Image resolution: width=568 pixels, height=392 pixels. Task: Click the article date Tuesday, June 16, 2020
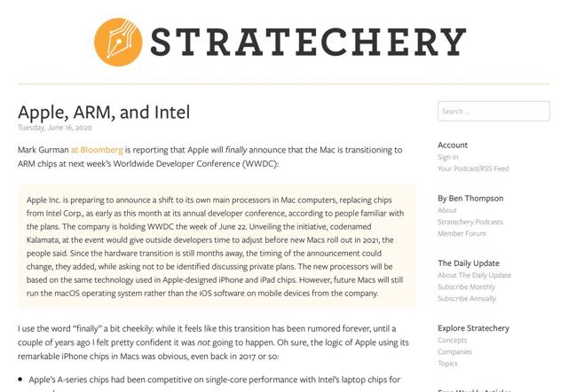54,128
